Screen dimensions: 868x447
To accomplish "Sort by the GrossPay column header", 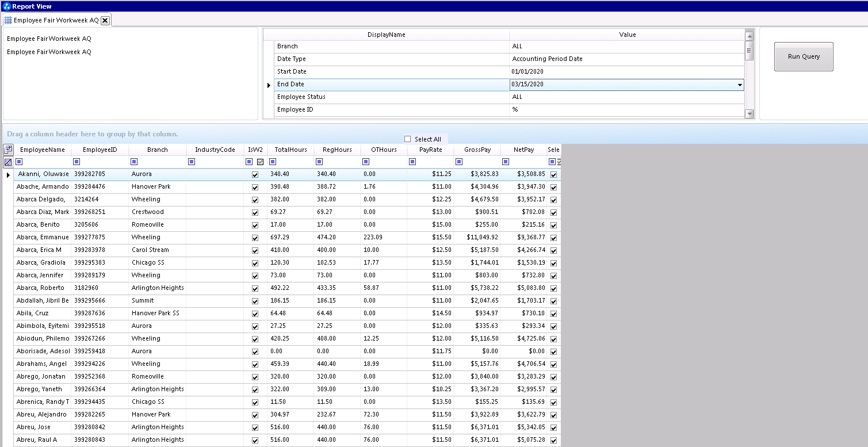I will [x=477, y=150].
